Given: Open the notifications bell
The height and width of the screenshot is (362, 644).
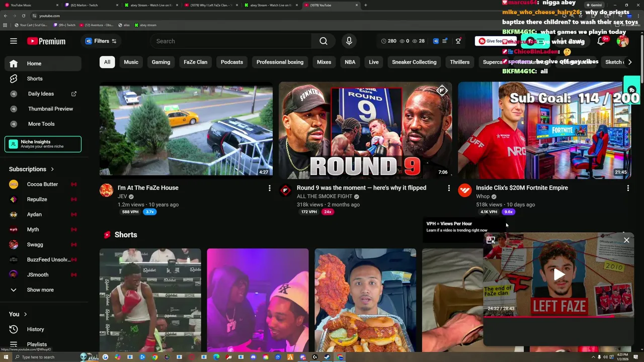Looking at the screenshot, I should click(x=601, y=41).
